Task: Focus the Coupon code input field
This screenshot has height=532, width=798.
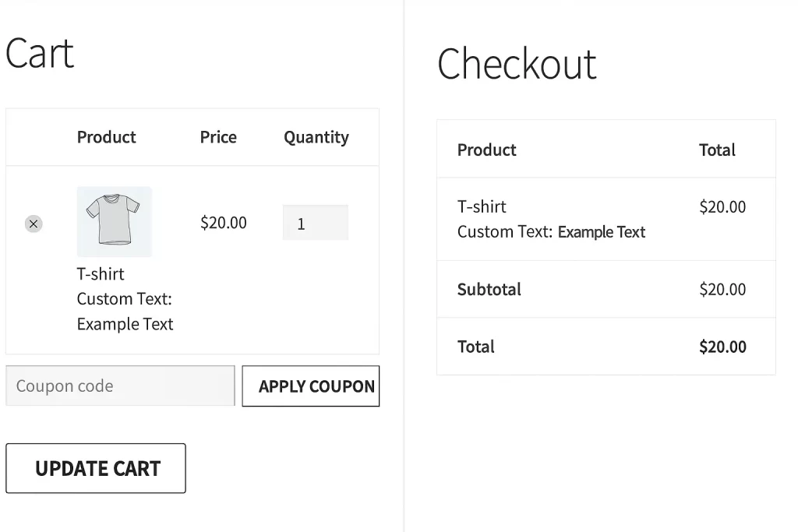Action: coord(120,386)
